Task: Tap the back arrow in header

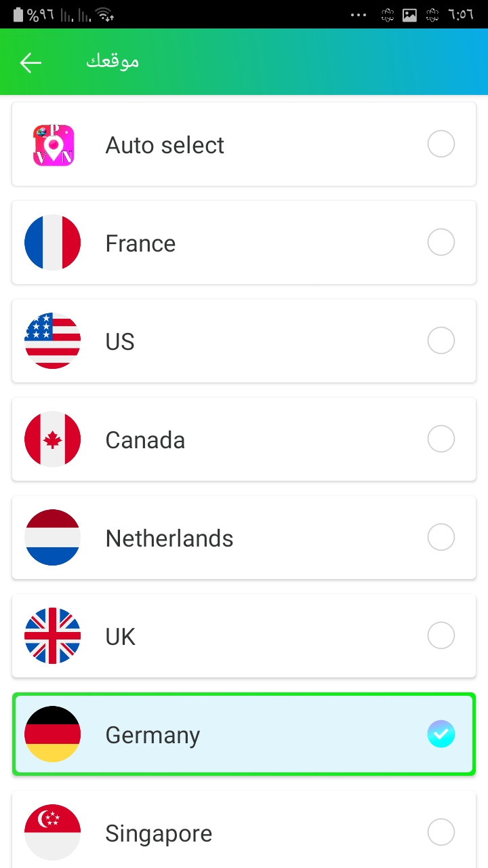Action: click(30, 62)
